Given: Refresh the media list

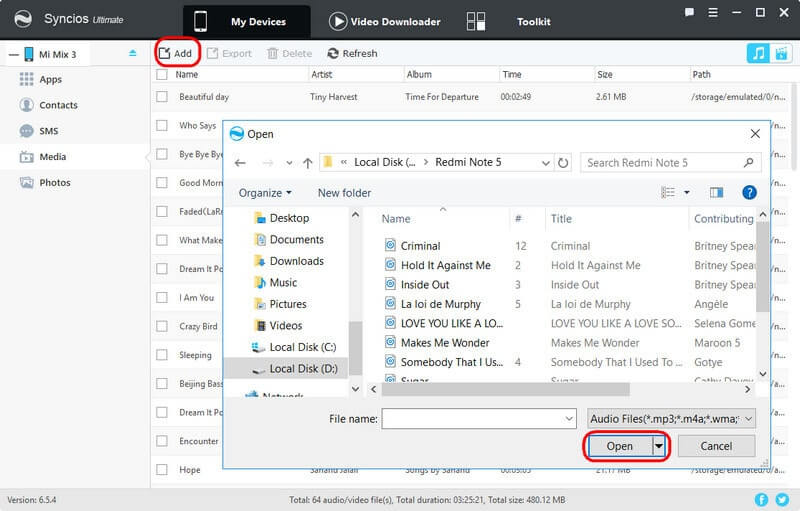Looking at the screenshot, I should tap(352, 53).
